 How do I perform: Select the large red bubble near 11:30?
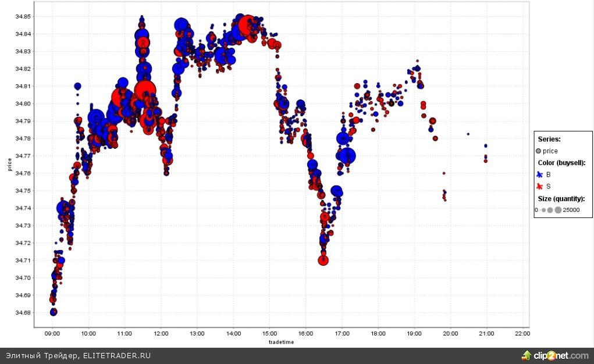click(x=145, y=91)
